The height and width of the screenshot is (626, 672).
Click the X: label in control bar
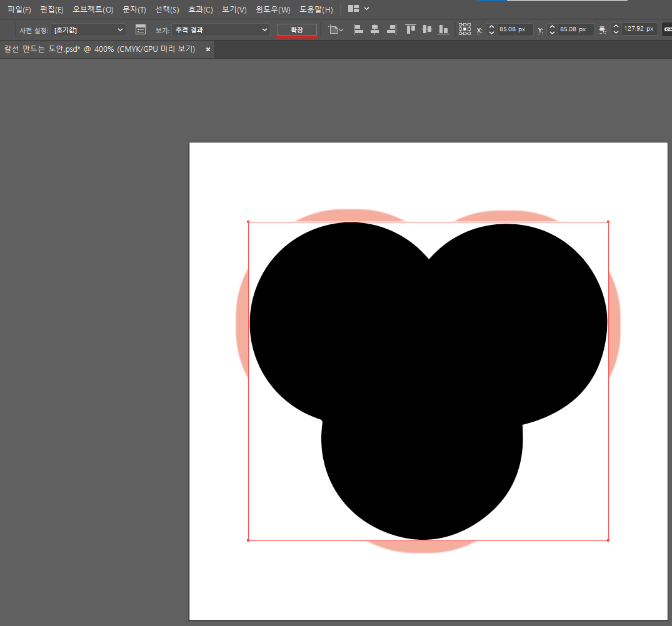[x=479, y=30]
